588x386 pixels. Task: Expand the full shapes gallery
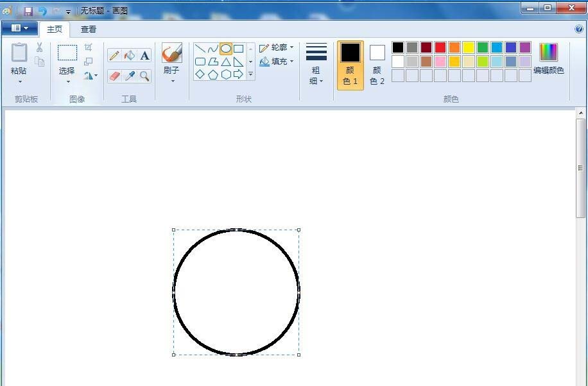[250, 74]
